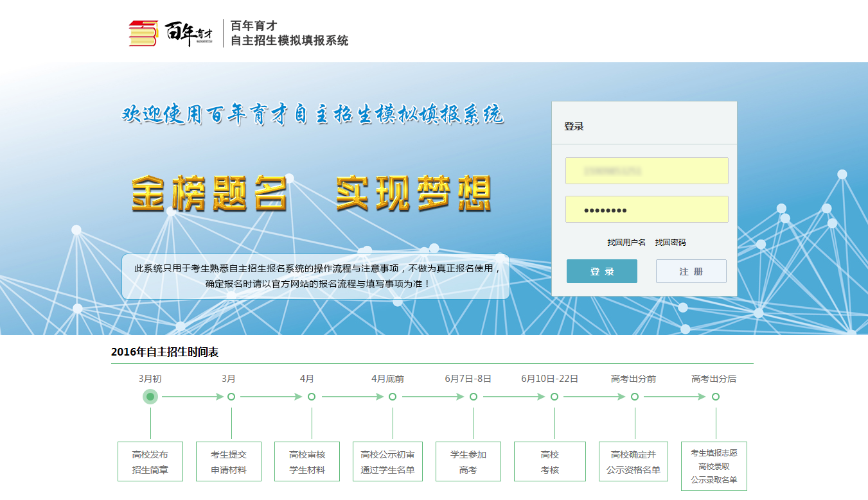Click the username input field
The image size is (868, 500).
point(646,170)
